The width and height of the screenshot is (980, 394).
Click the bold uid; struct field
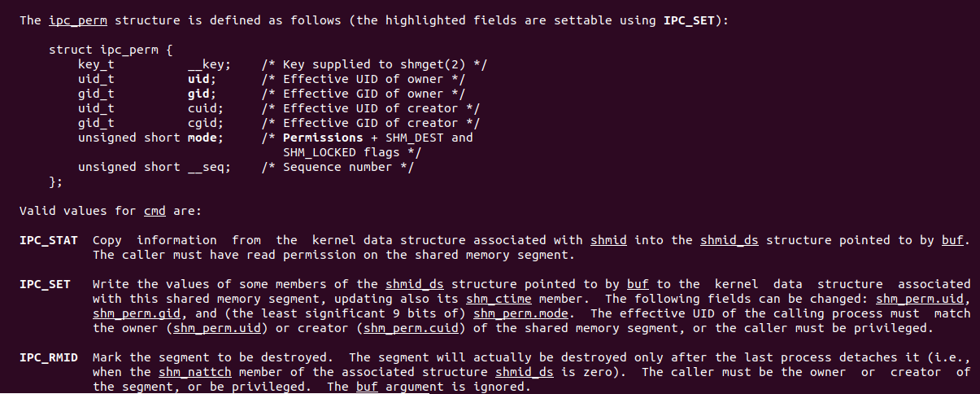[x=202, y=79]
